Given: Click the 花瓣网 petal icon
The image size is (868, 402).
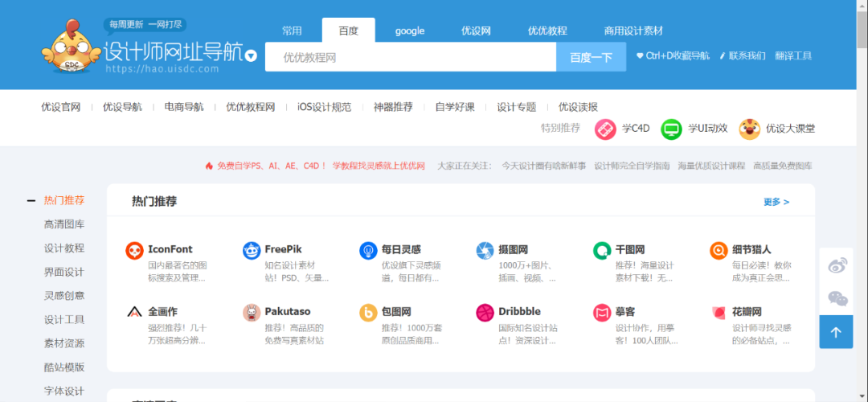Looking at the screenshot, I should pos(719,312).
